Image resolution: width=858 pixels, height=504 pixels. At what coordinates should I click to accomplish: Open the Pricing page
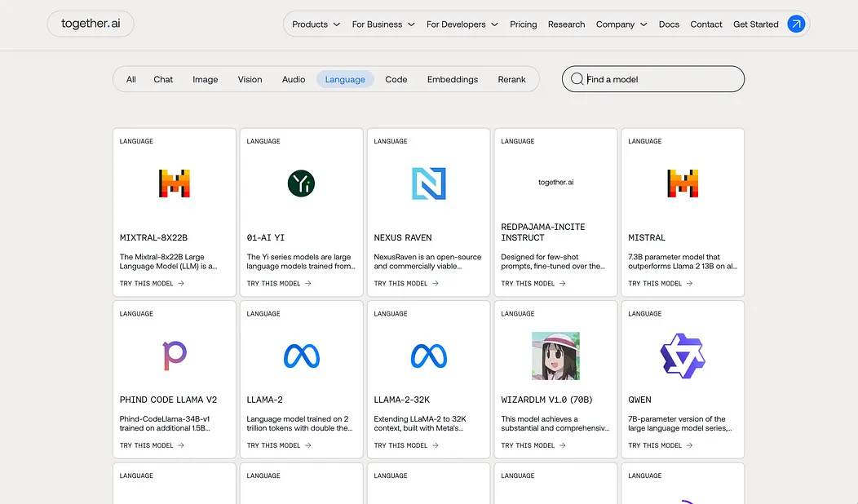coord(523,24)
